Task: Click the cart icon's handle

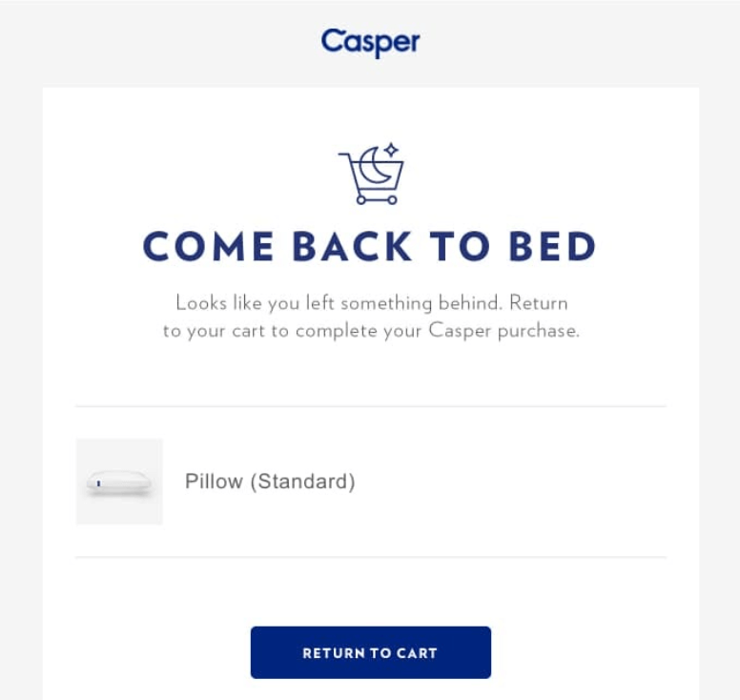Action: coord(344,154)
